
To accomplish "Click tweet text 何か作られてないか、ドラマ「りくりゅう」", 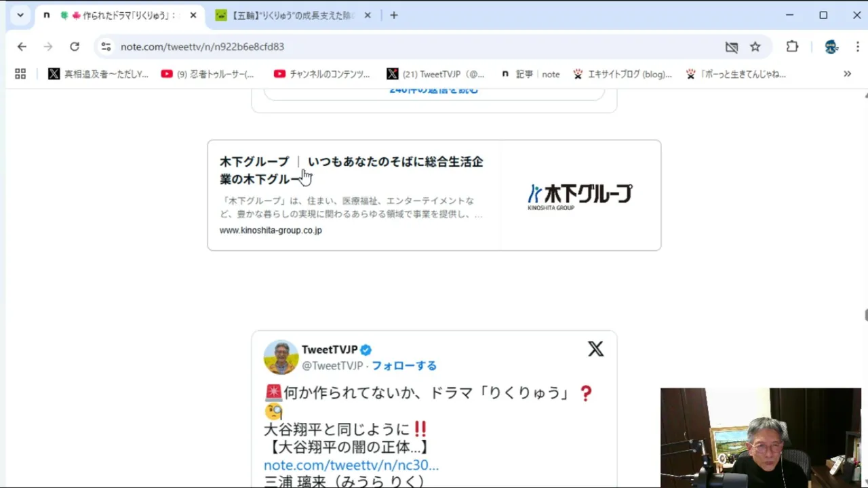I will [418, 393].
